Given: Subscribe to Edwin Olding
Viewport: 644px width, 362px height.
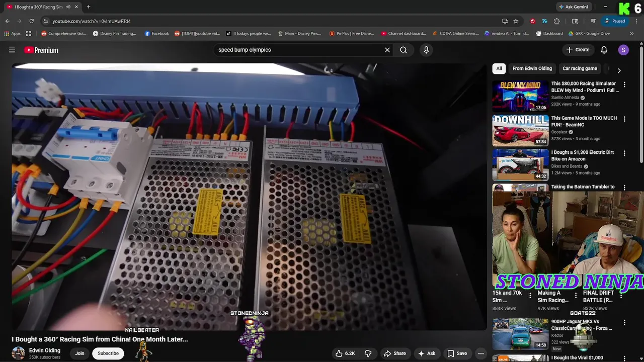Looking at the screenshot, I should click(x=108, y=353).
